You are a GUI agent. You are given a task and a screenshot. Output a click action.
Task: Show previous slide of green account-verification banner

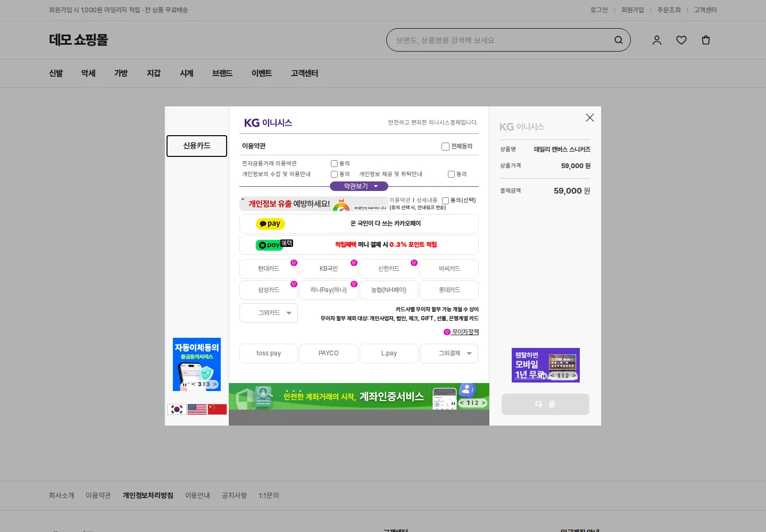(462, 403)
